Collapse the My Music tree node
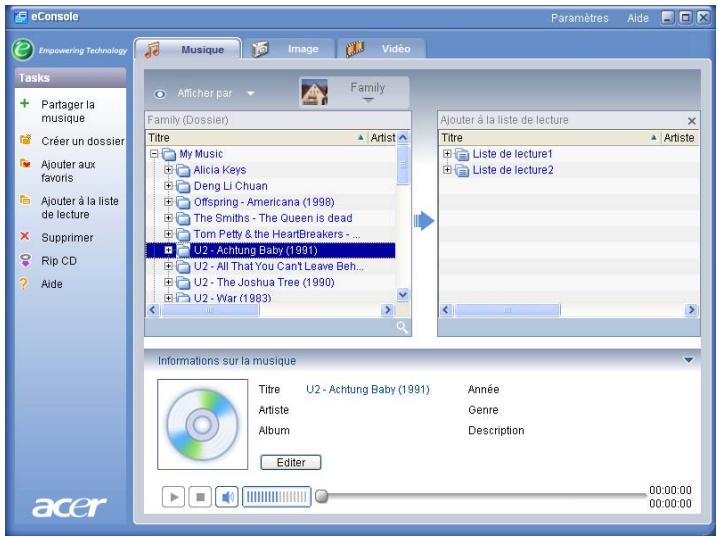This screenshot has width=718, height=537. click(x=154, y=154)
